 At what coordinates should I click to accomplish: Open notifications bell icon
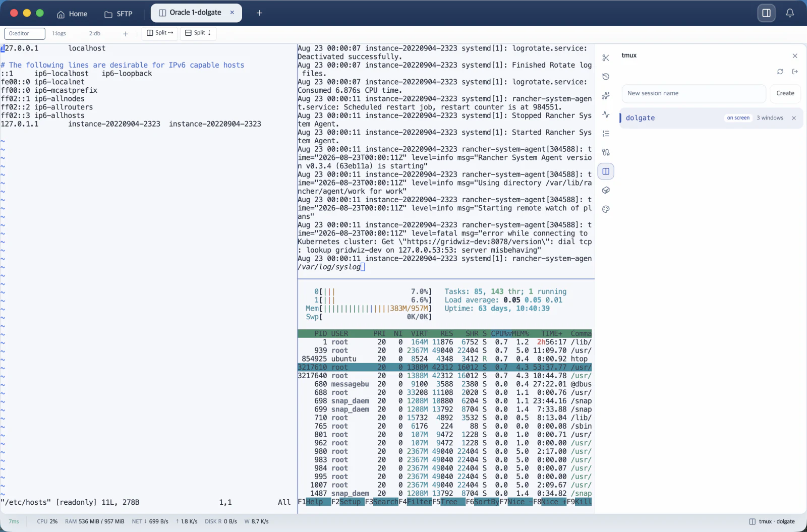[790, 13]
